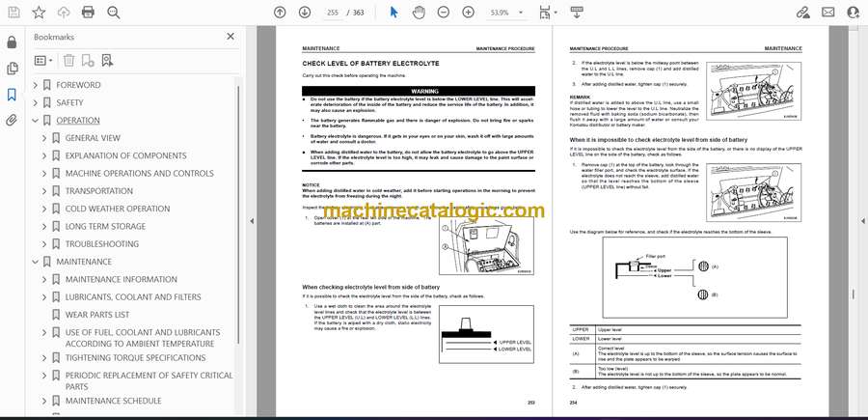
Task: Upload the file to cloud storage
Action: tap(64, 13)
